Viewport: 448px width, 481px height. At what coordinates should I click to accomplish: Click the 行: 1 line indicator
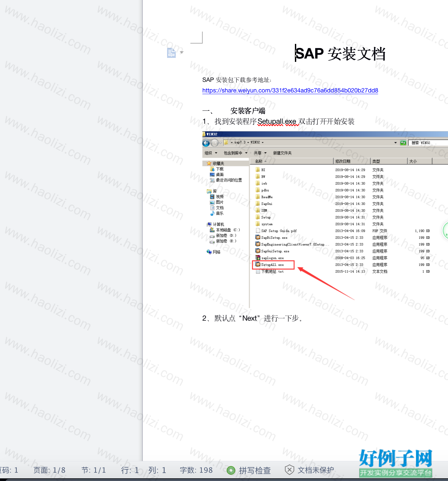point(130,470)
